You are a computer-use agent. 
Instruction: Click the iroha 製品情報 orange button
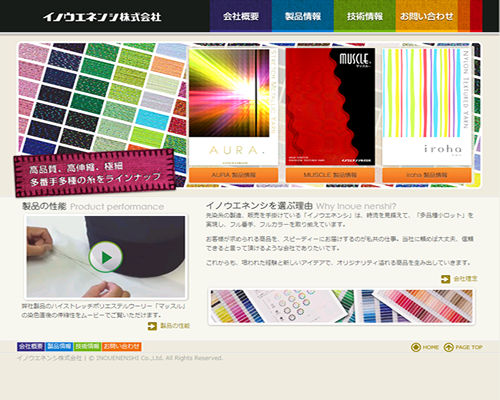tap(427, 175)
